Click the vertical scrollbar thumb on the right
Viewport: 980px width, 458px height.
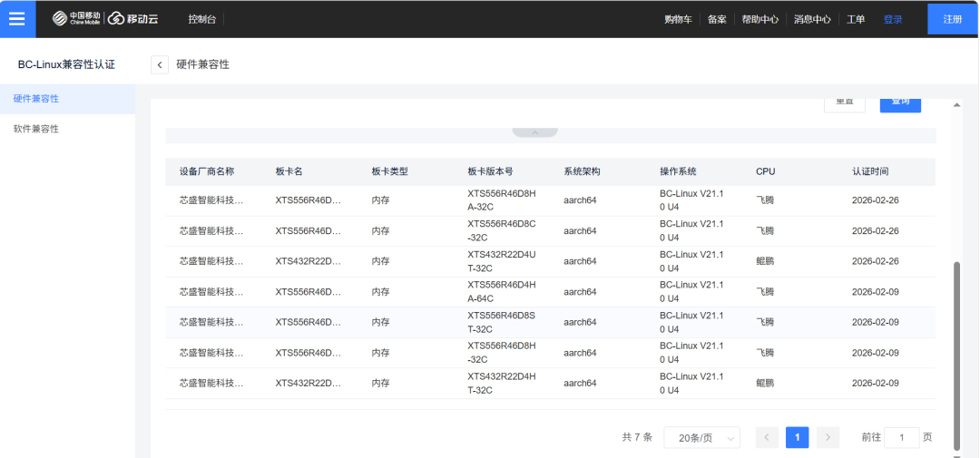tap(957, 356)
